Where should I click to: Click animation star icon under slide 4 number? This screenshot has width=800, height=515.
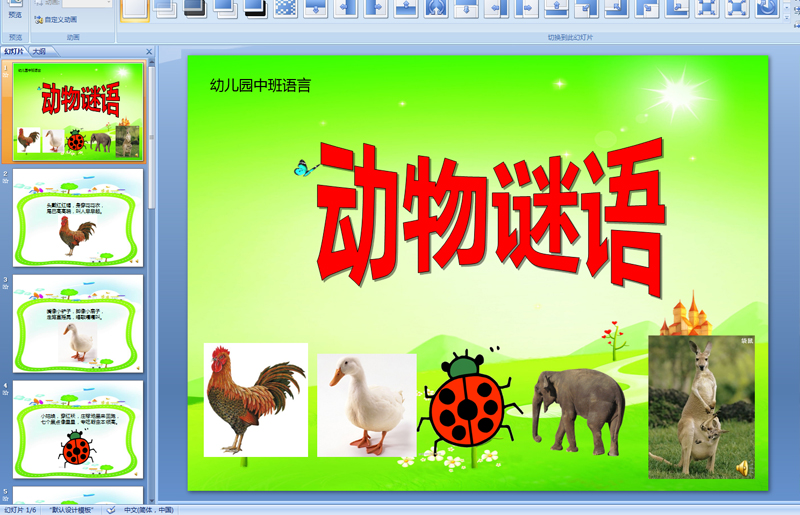[x=6, y=393]
